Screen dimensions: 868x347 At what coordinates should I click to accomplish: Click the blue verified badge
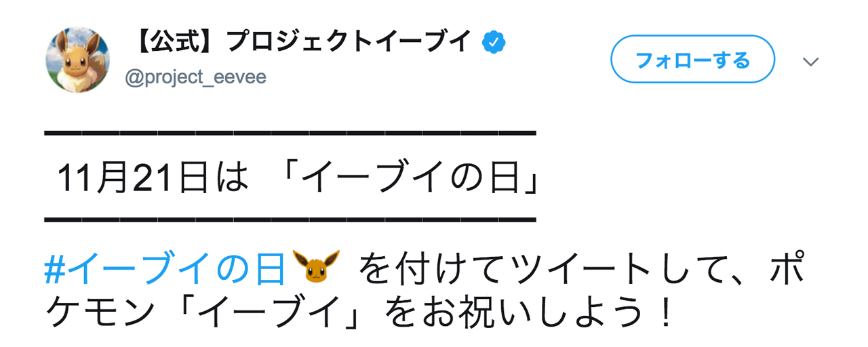coord(494,43)
